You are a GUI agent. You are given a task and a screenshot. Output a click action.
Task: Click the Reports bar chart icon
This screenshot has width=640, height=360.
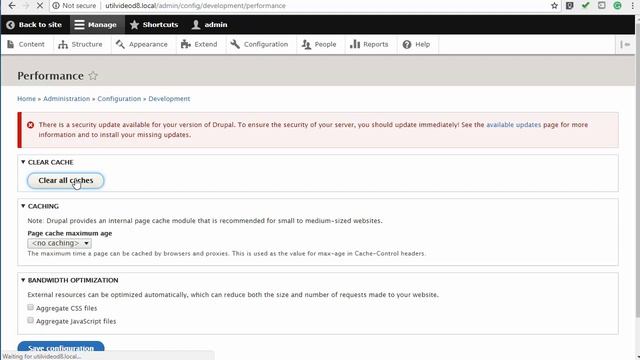(355, 44)
